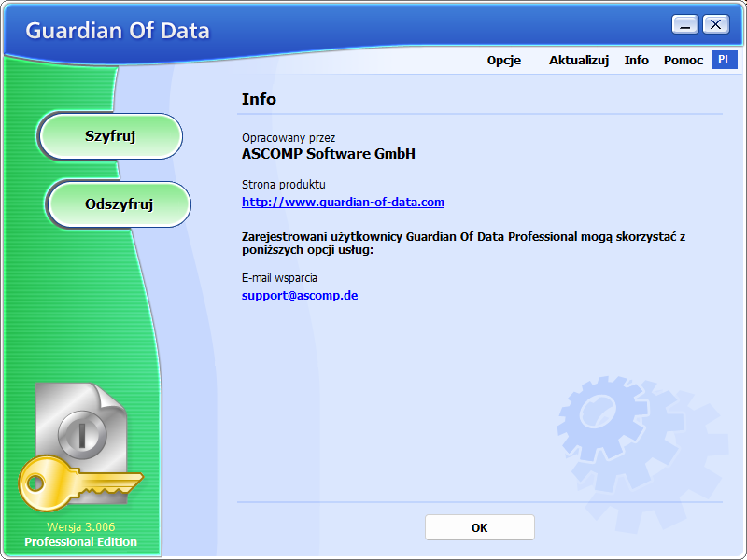Click the support@ascomp.de email link
Image resolution: width=747 pixels, height=560 pixels.
300,295
